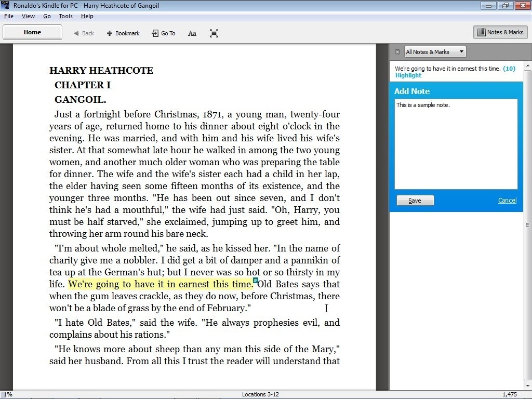Open the Help menu
The height and width of the screenshot is (399, 532).
(x=87, y=16)
